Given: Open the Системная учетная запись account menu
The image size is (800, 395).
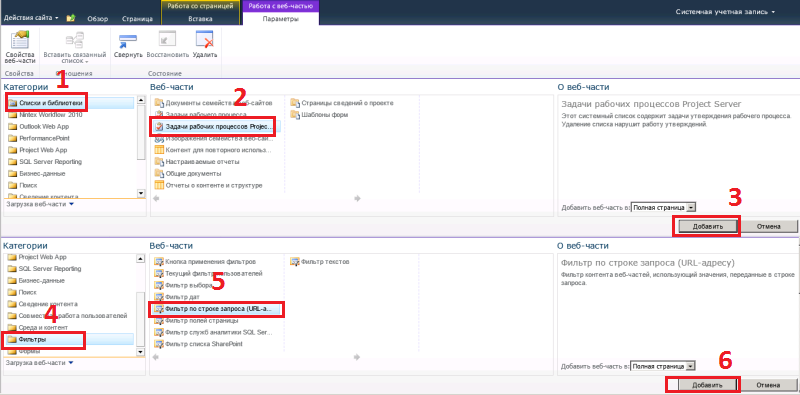Looking at the screenshot, I should pos(725,12).
